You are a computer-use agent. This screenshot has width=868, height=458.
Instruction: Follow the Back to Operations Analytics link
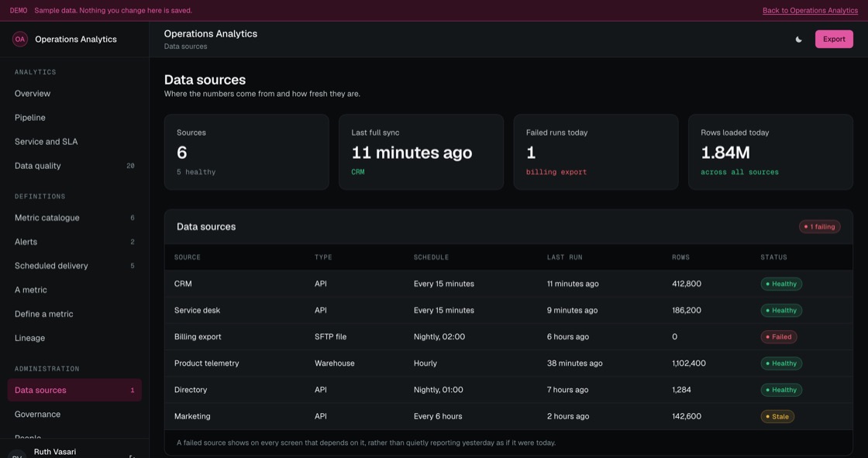[x=810, y=11]
